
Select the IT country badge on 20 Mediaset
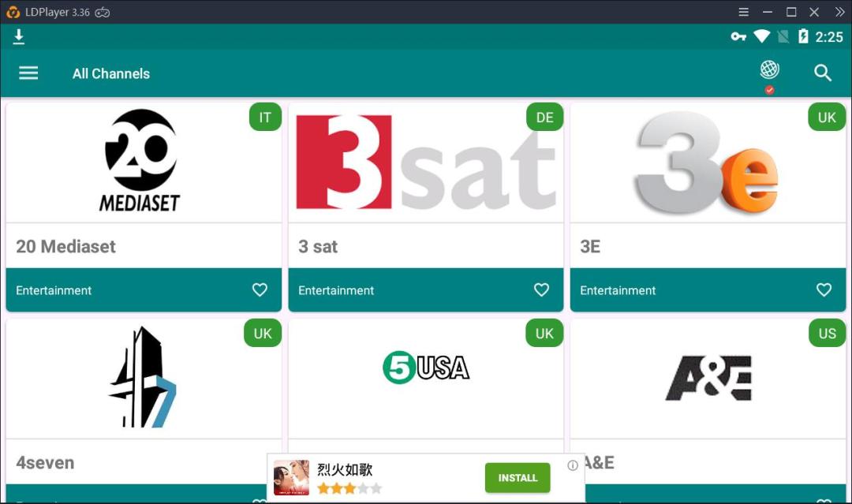coord(265,118)
